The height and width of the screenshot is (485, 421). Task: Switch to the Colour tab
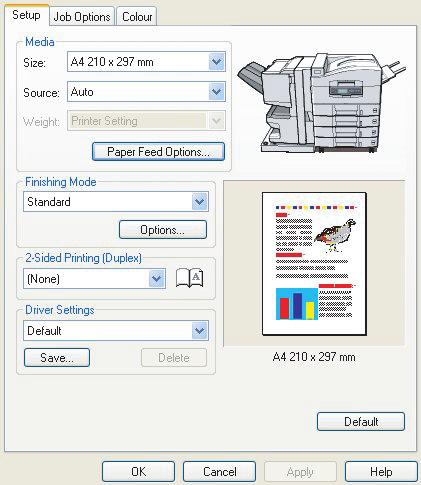[x=137, y=17]
